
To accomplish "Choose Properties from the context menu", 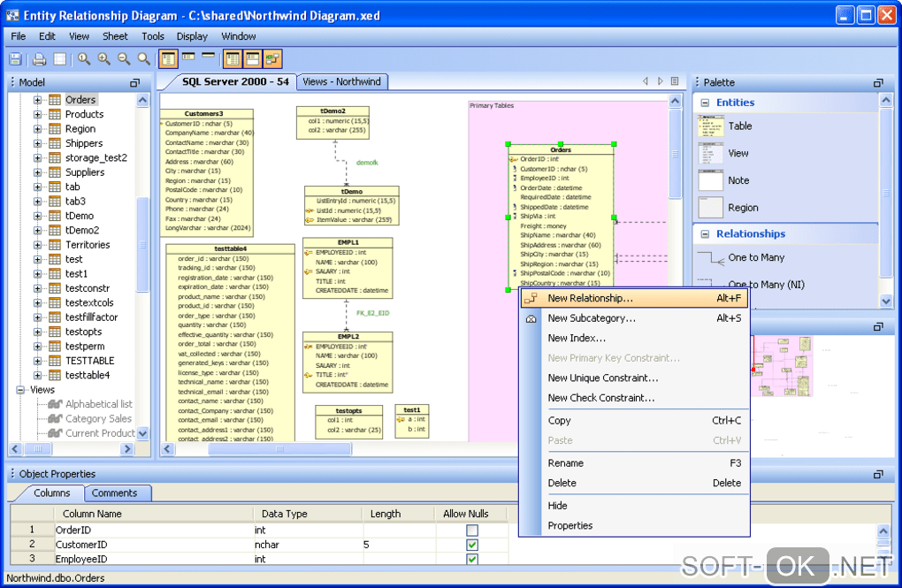I will tap(634, 526).
